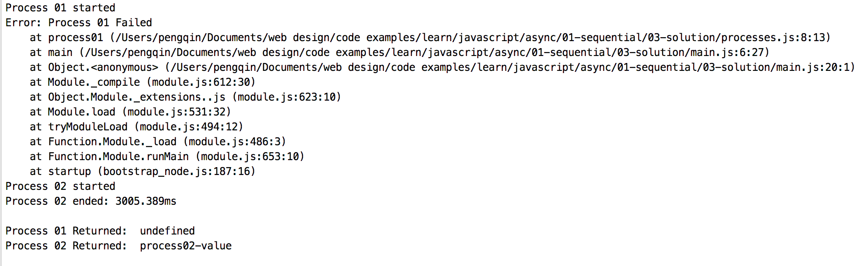Image resolution: width=868 pixels, height=266 pixels.
Task: Click module.js:623:10 in the Module._extensions line
Action: pyautogui.click(x=287, y=97)
